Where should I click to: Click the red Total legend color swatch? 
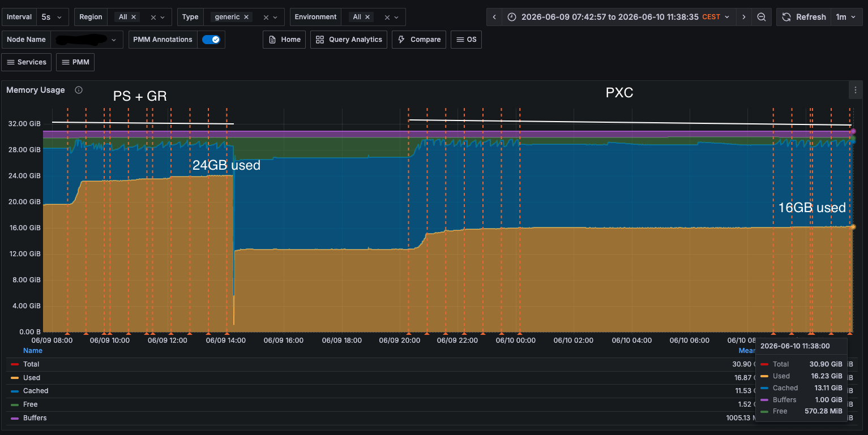15,364
